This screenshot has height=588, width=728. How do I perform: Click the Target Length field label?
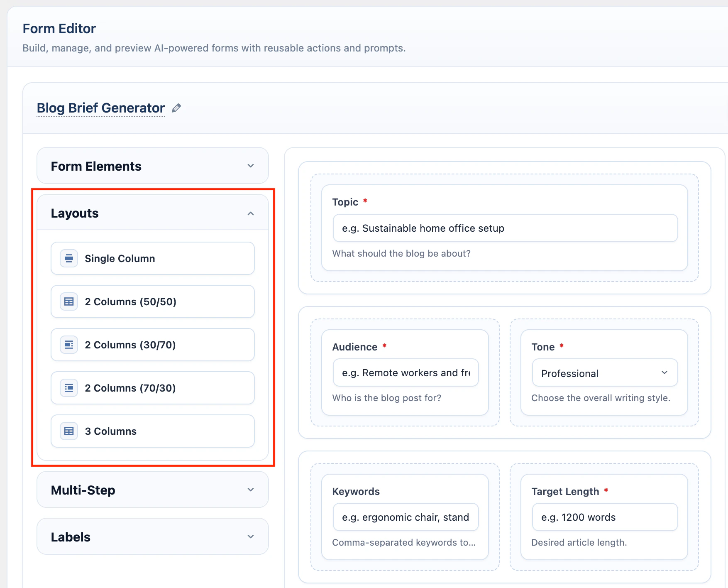click(565, 491)
